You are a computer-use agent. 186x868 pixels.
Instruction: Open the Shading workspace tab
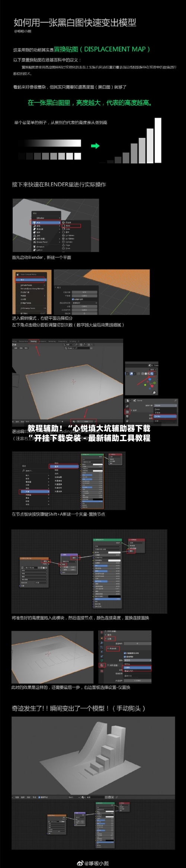coord(34,341)
